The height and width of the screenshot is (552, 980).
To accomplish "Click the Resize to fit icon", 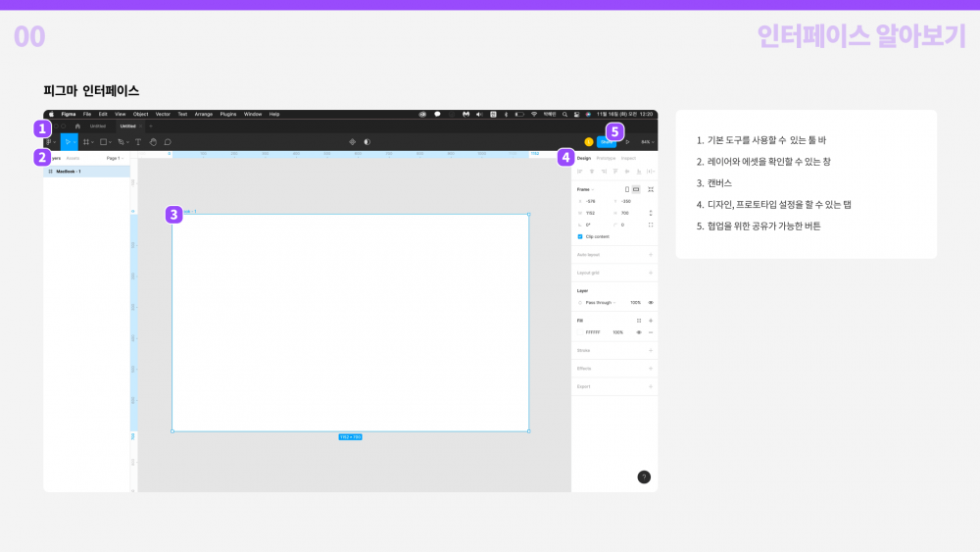I will (x=651, y=189).
